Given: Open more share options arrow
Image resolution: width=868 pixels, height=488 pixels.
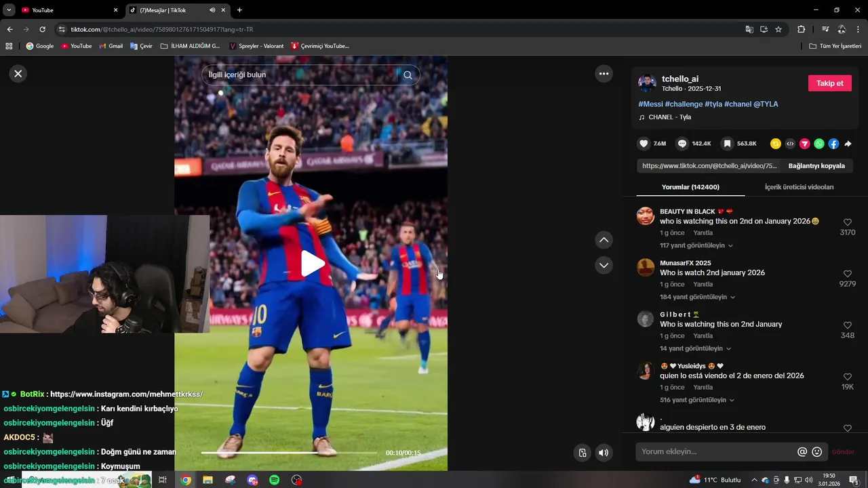Looking at the screenshot, I should (848, 144).
